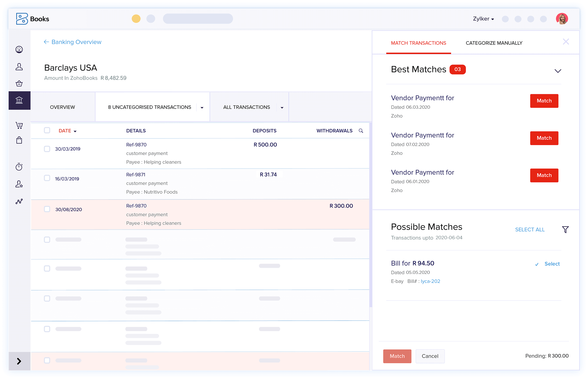Expand the uncategorised transactions dropdown
Image resolution: width=588 pixels, height=379 pixels.
[x=202, y=107]
